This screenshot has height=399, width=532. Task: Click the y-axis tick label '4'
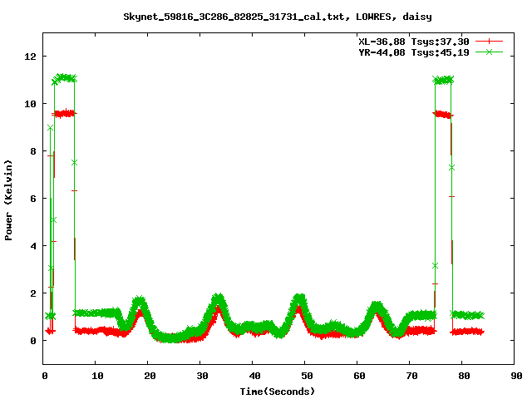(33, 246)
